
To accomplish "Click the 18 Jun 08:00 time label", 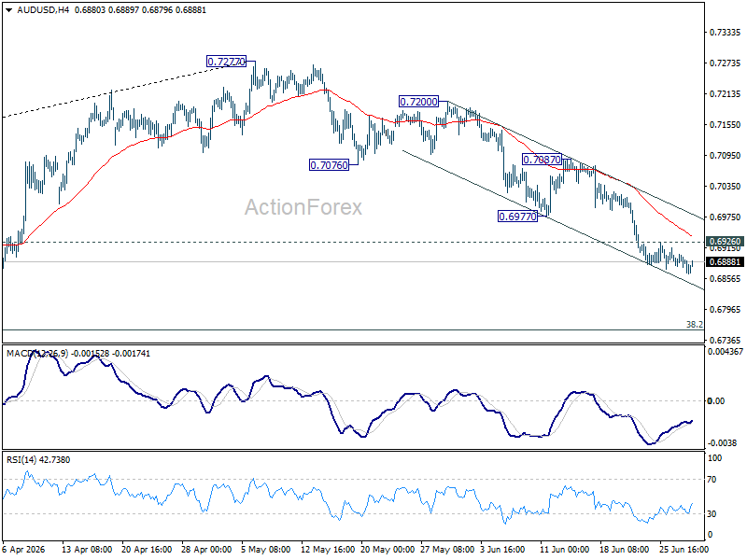I will [x=624, y=549].
